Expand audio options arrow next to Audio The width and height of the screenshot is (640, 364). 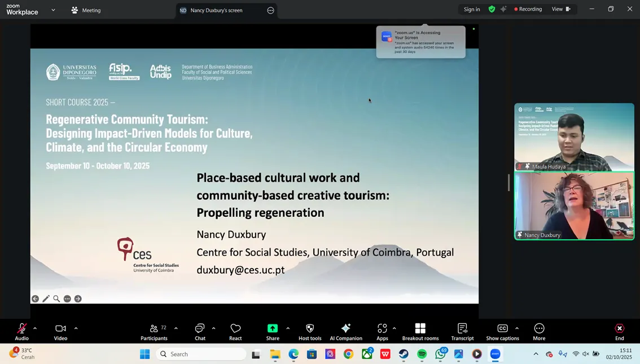tap(35, 328)
